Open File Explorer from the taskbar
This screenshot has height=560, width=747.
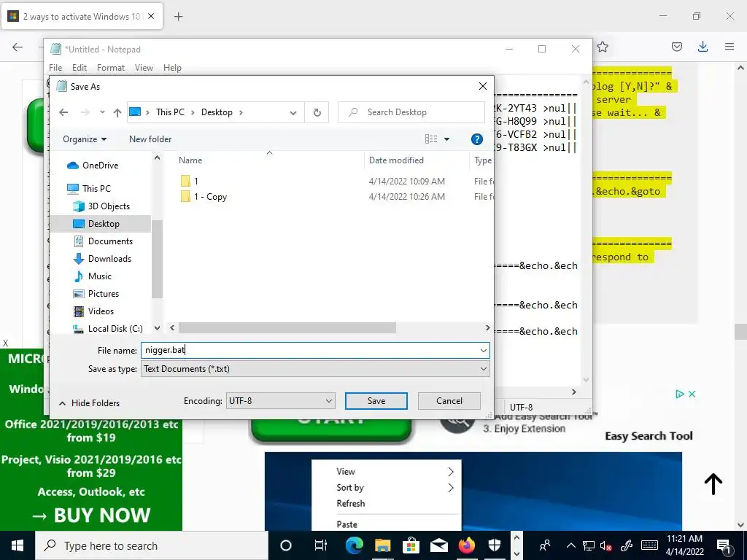[x=382, y=545]
